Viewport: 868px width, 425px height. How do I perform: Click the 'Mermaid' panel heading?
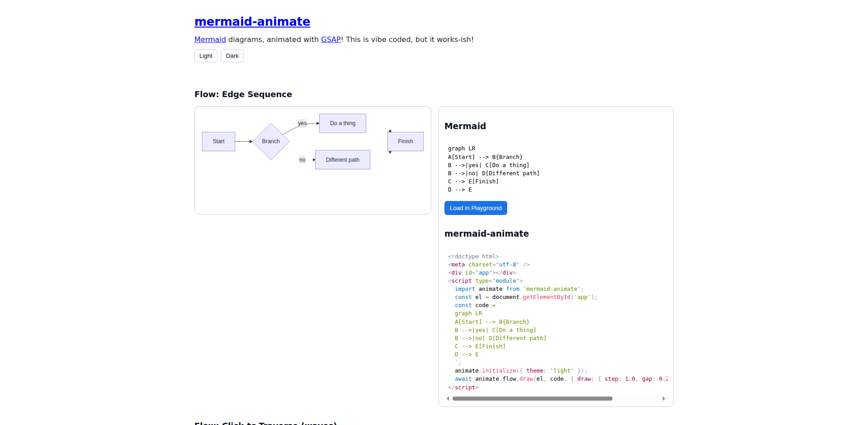click(x=465, y=126)
